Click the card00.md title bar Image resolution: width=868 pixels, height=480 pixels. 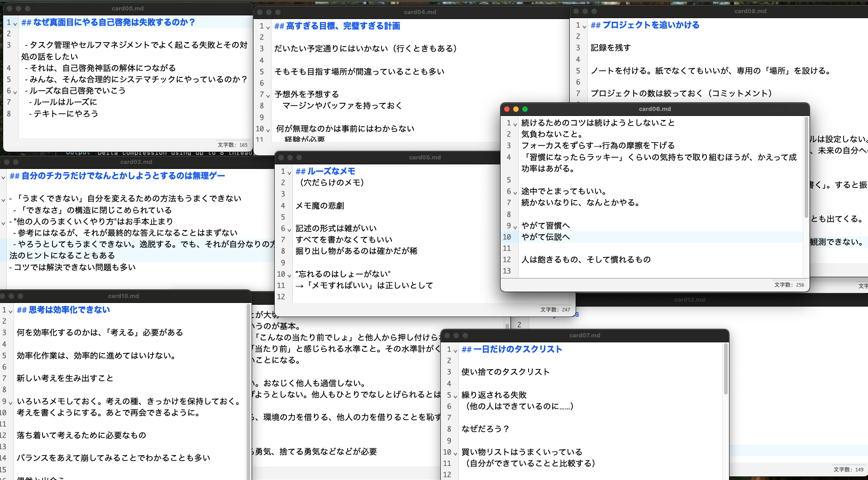tap(128, 9)
